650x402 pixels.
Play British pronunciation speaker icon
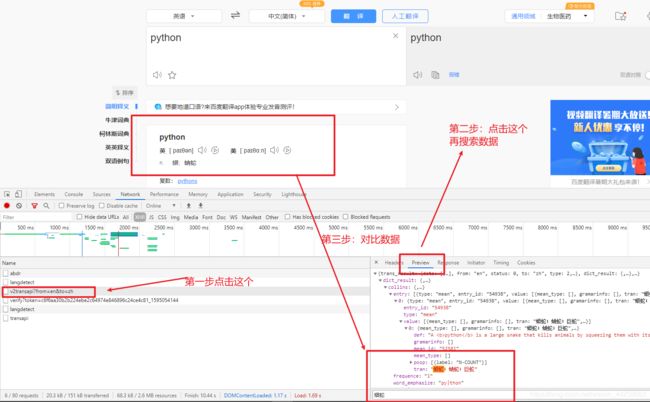(202, 150)
